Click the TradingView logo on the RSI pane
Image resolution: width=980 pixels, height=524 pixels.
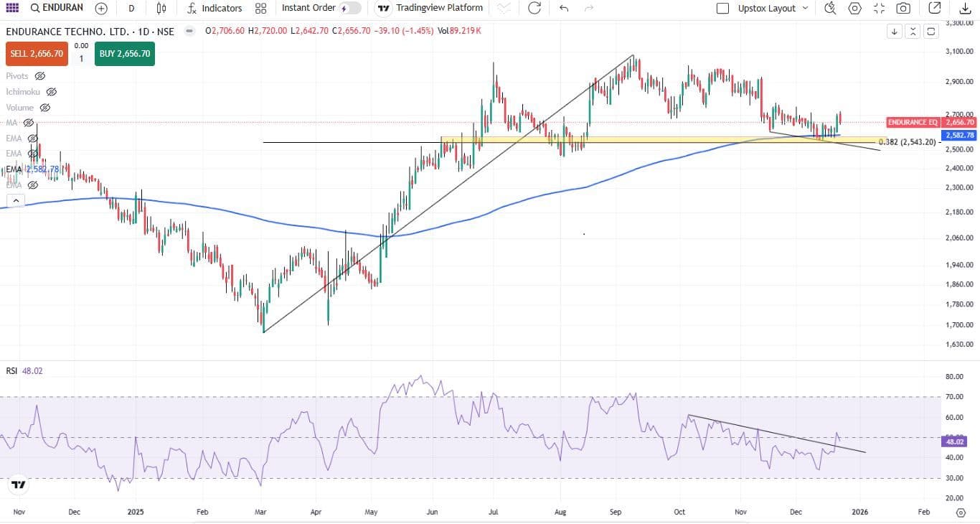(19, 485)
